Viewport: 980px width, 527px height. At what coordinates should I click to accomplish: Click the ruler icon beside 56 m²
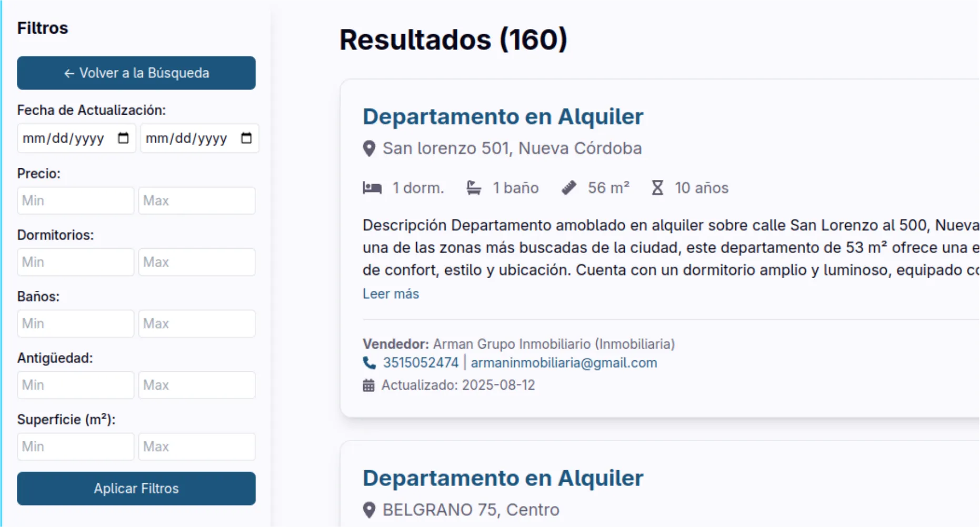[x=569, y=188]
